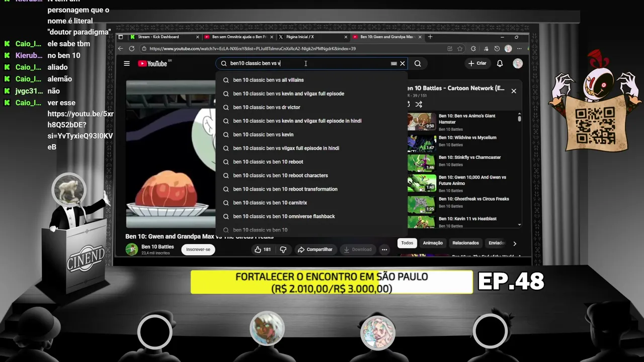
Task: Dislike the video with thumbs-down
Action: 283,249
